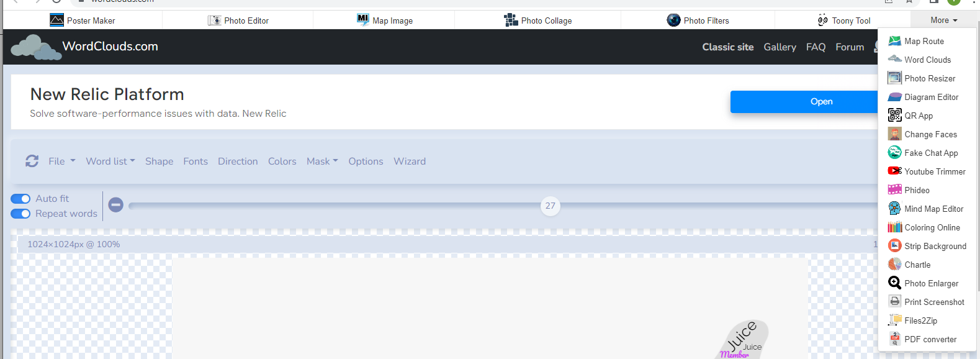Click the PDF converter icon
Viewport: 980px width, 359px height.
point(894,339)
